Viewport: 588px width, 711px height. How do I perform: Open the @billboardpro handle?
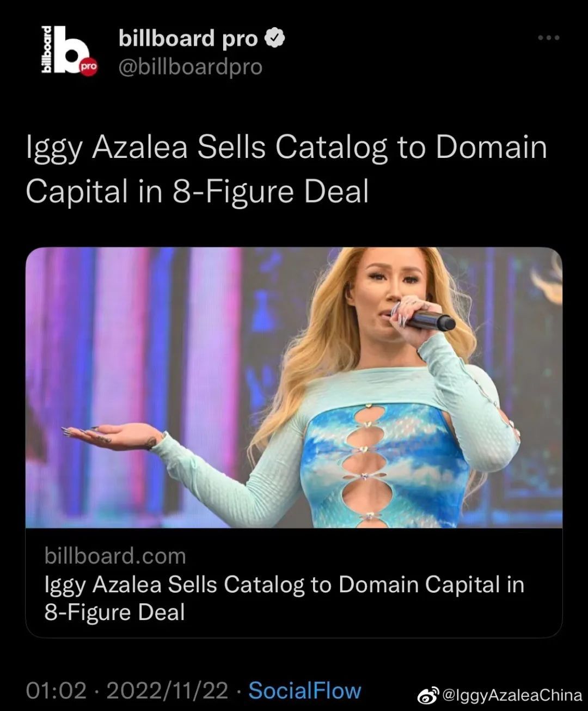[x=191, y=67]
